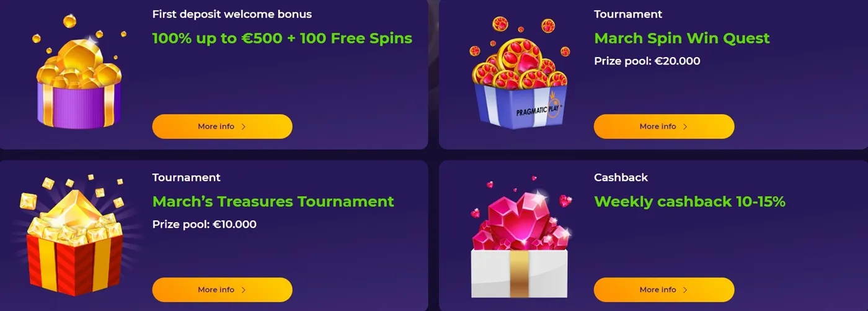Select the 100% up to €500 + 100 Free Spins title
Viewport: 868px width, 311px height.
(282, 38)
